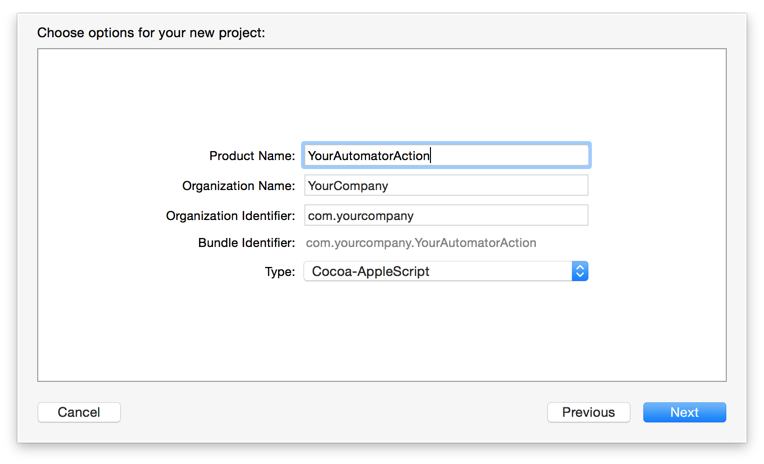Click the blue chevron arrows on Type popup
Image resolution: width=764 pixels, height=464 pixels.
pyautogui.click(x=580, y=271)
